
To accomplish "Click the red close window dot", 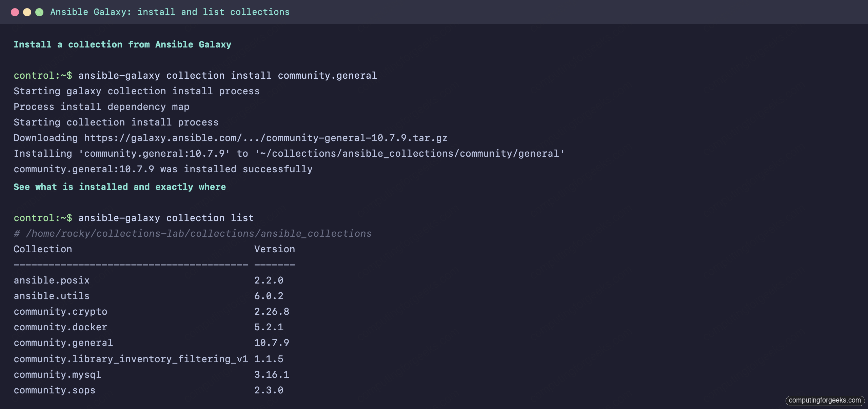I will click(15, 12).
